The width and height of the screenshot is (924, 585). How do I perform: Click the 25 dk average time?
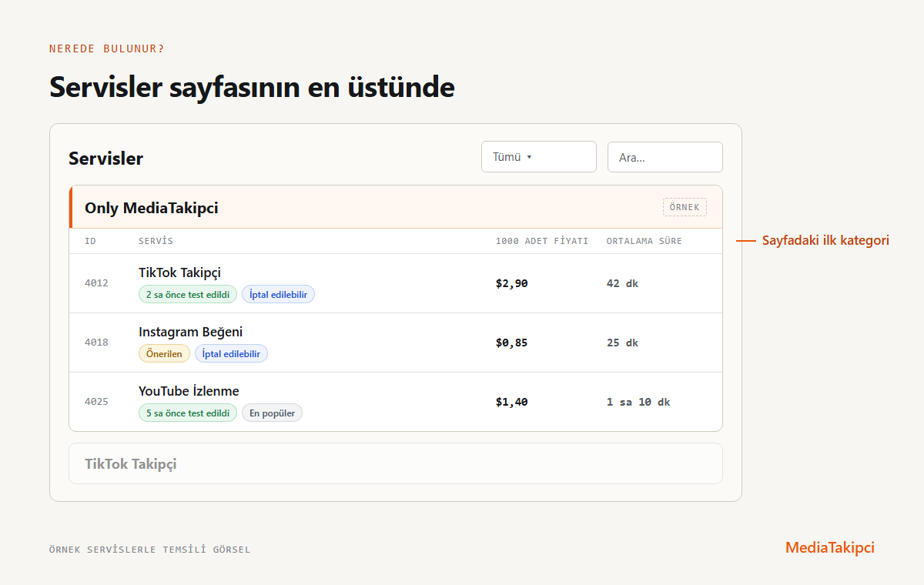[623, 343]
